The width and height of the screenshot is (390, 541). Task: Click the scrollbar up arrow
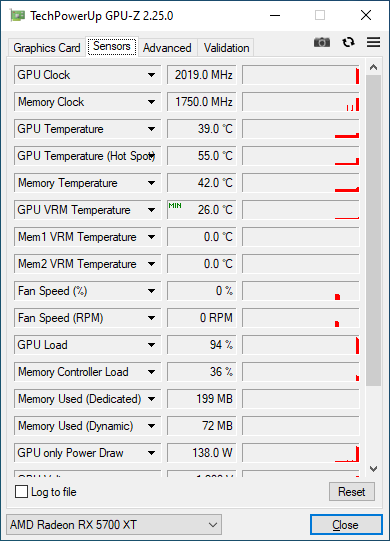point(373,67)
